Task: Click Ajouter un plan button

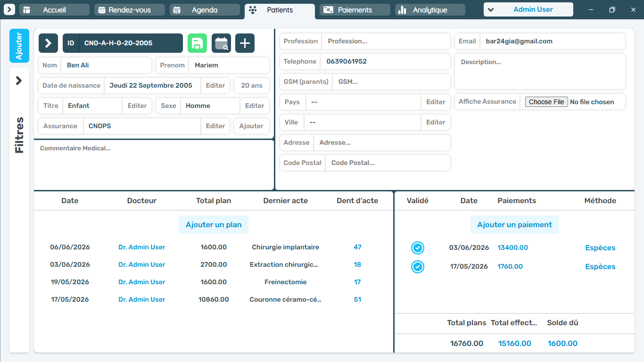Action: (x=214, y=225)
